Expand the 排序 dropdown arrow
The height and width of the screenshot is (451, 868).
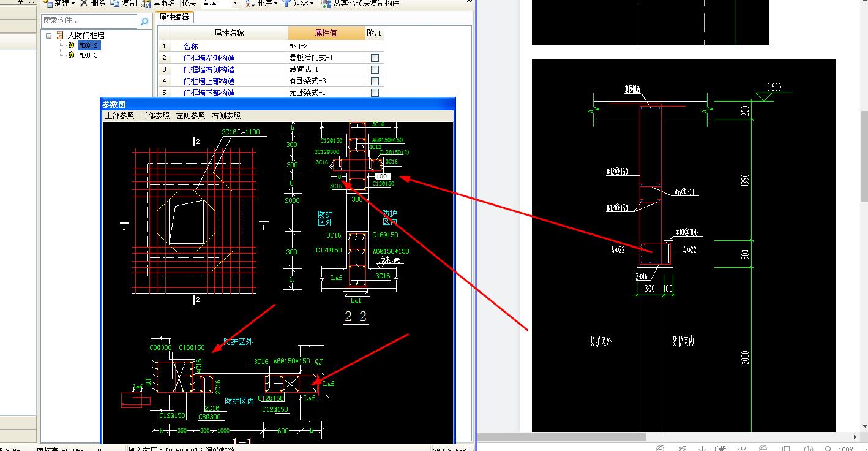tap(275, 3)
